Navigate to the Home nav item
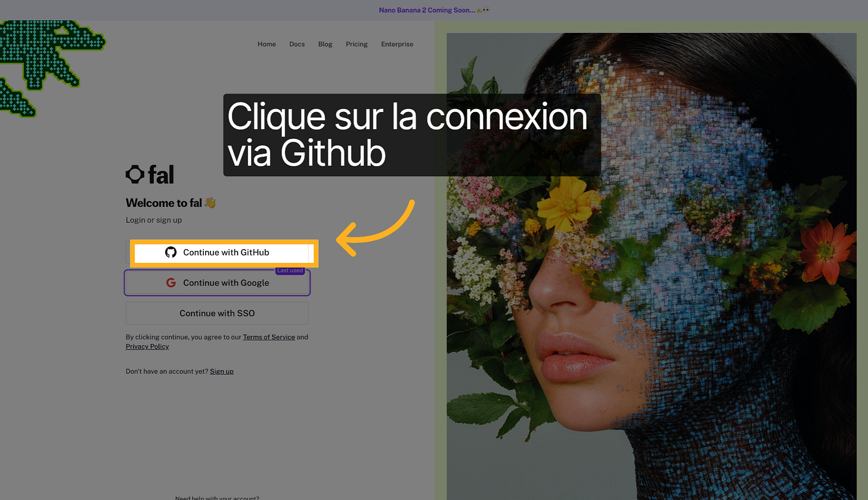868x500 pixels. [x=266, y=44]
